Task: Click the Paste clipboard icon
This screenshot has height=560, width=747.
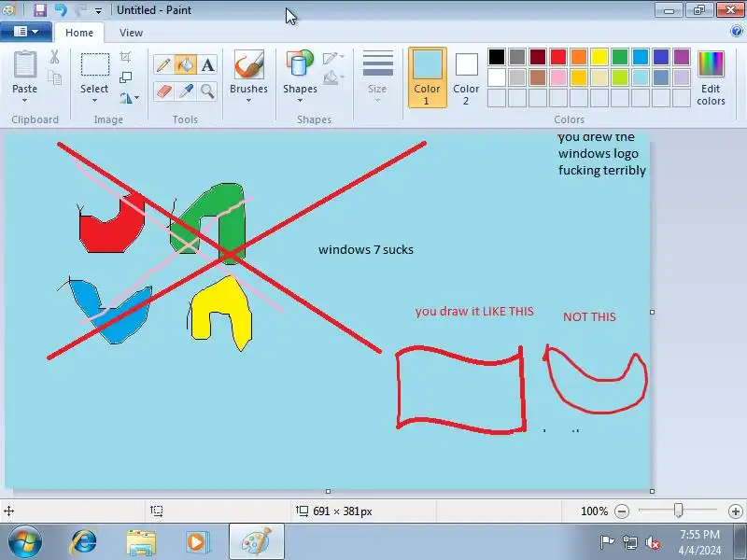Action: (x=25, y=64)
